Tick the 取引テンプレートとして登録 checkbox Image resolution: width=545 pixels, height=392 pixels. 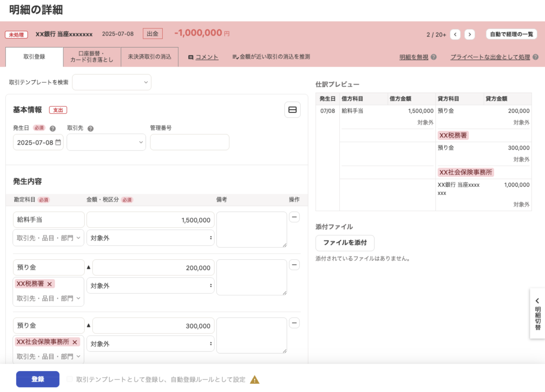tap(70, 379)
